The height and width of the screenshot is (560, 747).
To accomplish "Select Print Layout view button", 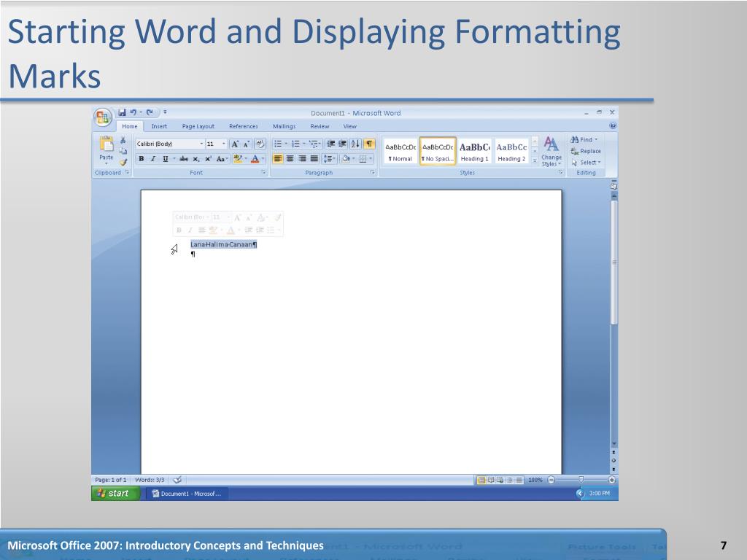I will (481, 480).
